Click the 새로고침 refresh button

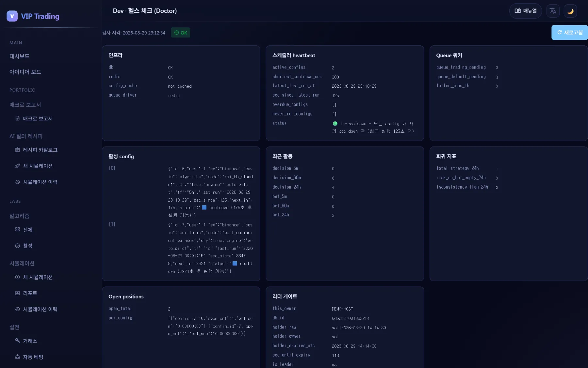570,33
